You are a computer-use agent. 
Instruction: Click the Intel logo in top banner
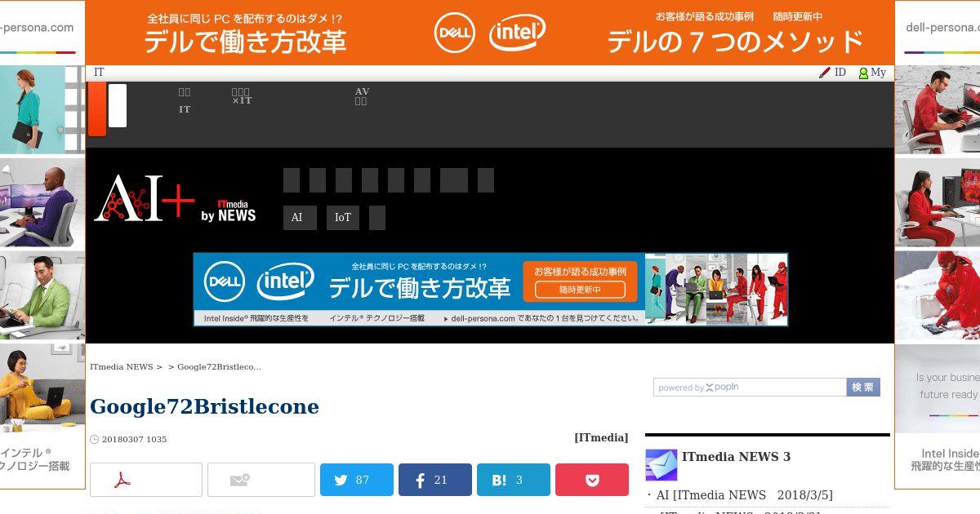[517, 33]
